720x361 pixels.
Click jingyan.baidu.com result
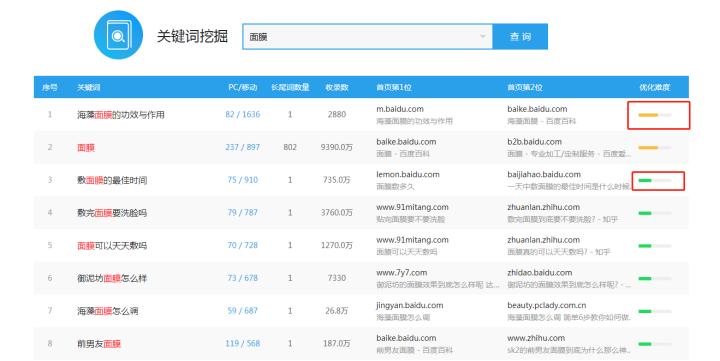point(410,305)
